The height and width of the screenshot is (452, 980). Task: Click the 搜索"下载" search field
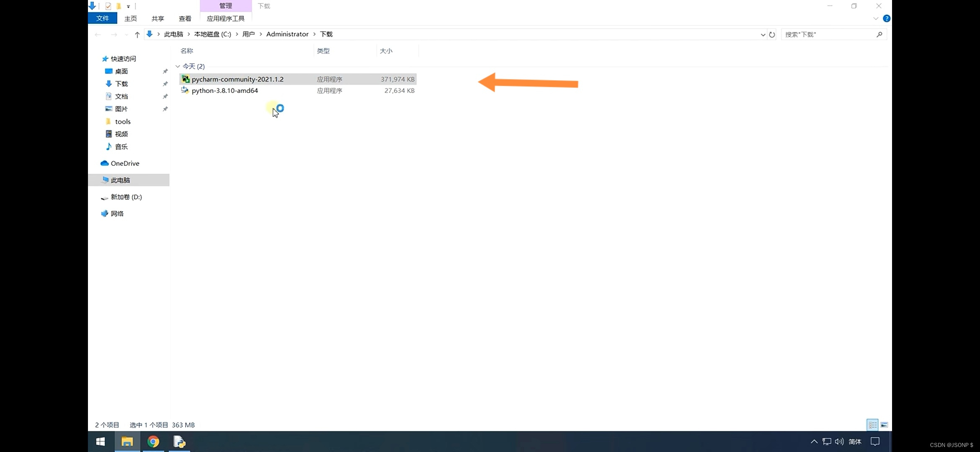829,35
